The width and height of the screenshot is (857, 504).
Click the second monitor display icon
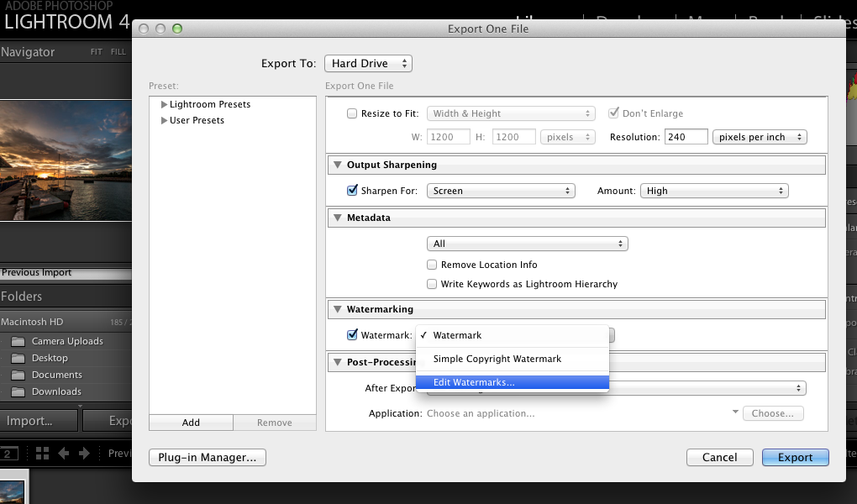[9, 454]
